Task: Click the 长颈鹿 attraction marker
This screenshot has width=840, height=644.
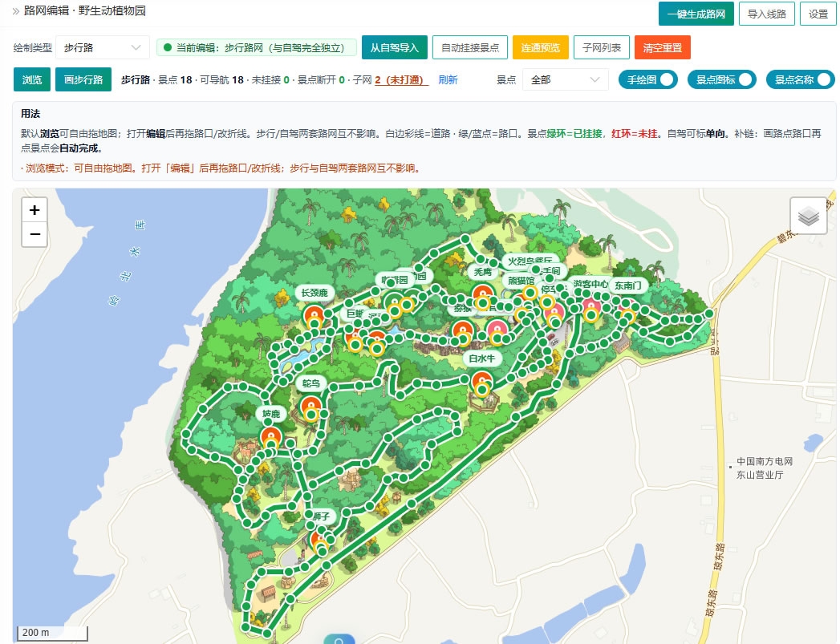Action: click(x=314, y=314)
